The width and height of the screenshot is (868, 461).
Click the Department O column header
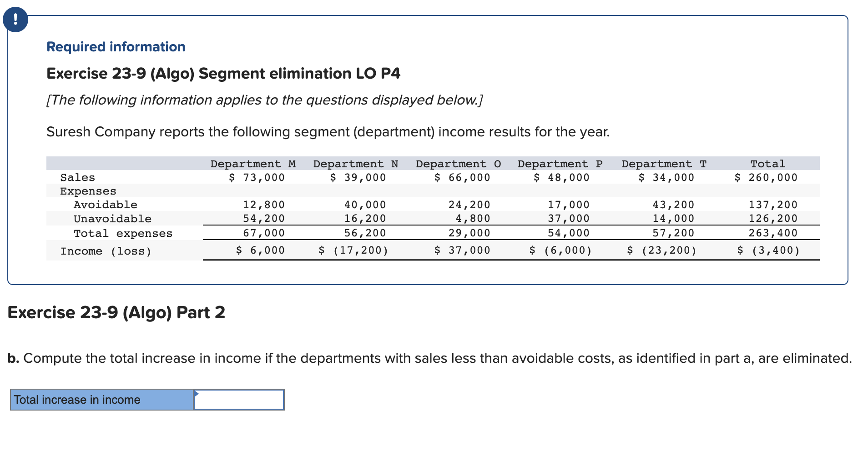458,164
